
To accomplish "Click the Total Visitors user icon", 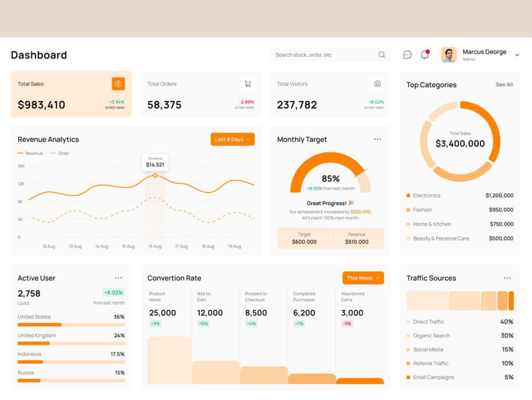I will (x=377, y=84).
